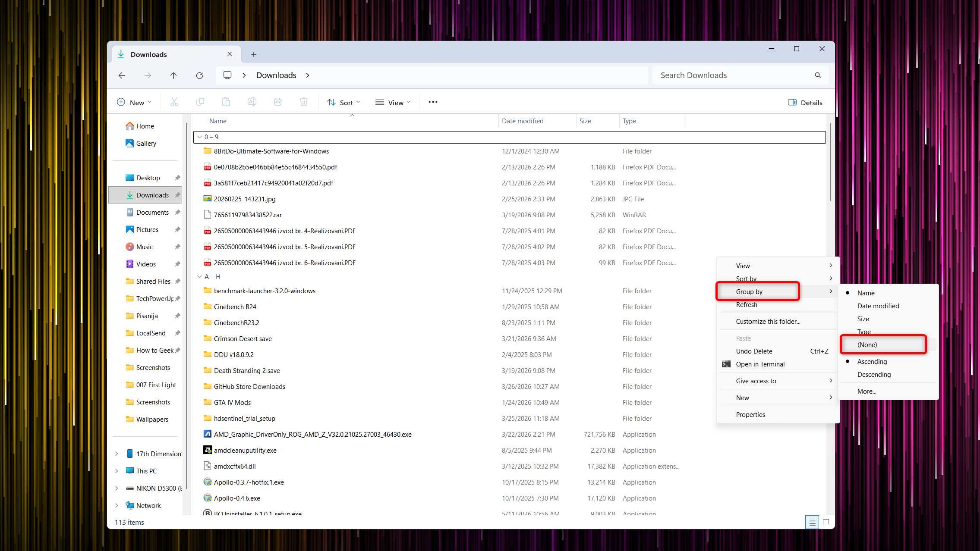
Task: Collapse the 0 – 9 group
Action: [199, 137]
